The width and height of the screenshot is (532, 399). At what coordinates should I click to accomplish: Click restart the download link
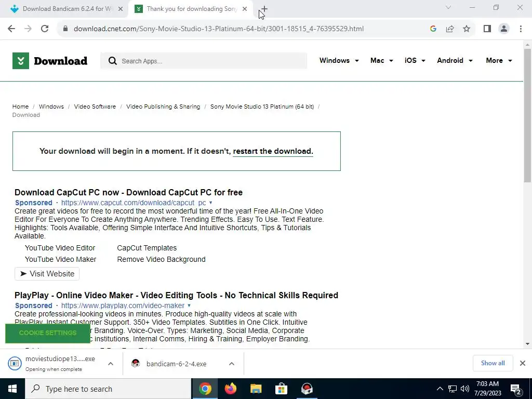[273, 151]
